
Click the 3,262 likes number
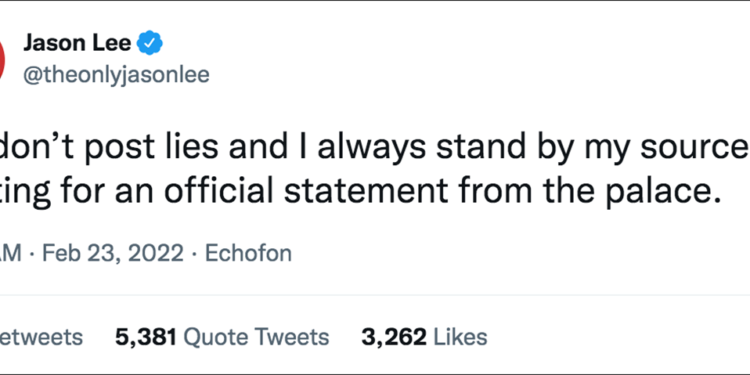pos(394,338)
